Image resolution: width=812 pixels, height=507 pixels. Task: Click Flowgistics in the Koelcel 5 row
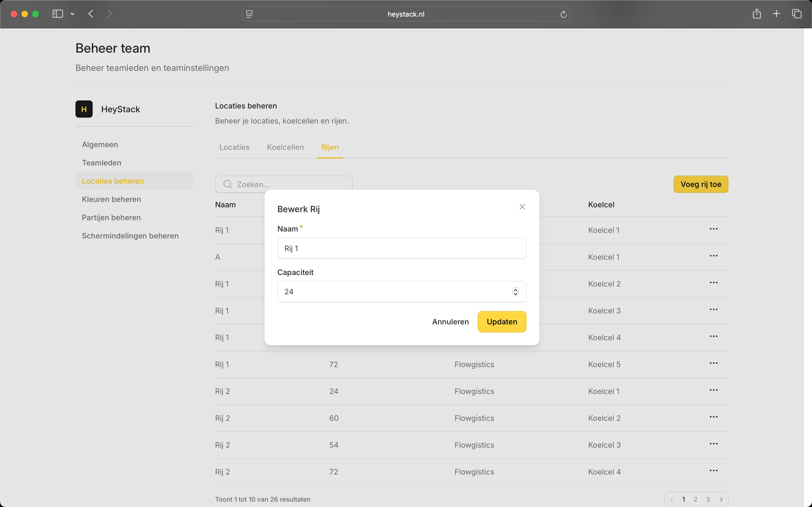point(474,364)
